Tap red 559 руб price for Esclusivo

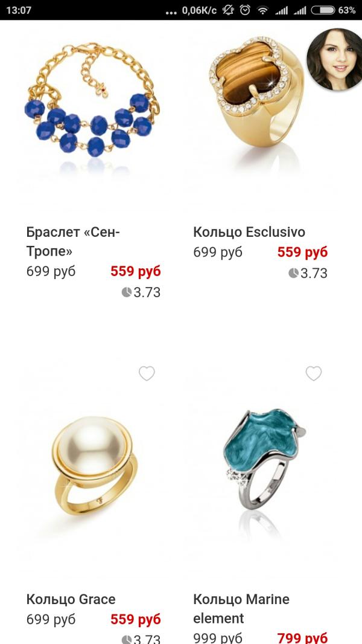point(302,252)
